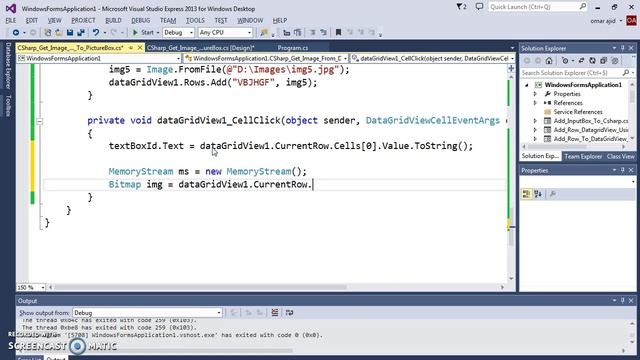The width and height of the screenshot is (640, 360).
Task: Expand the Properties node in Solution Explorer
Action: tap(535, 94)
